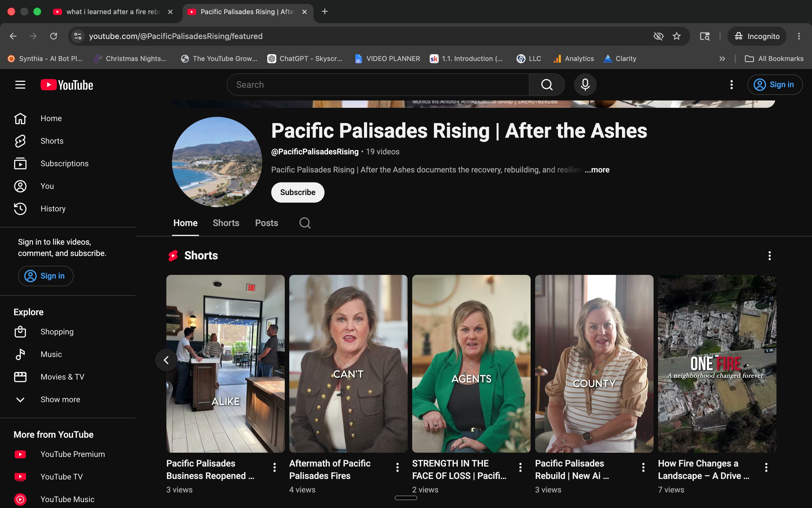Click the YouTube logo
The image size is (812, 508).
(x=67, y=85)
